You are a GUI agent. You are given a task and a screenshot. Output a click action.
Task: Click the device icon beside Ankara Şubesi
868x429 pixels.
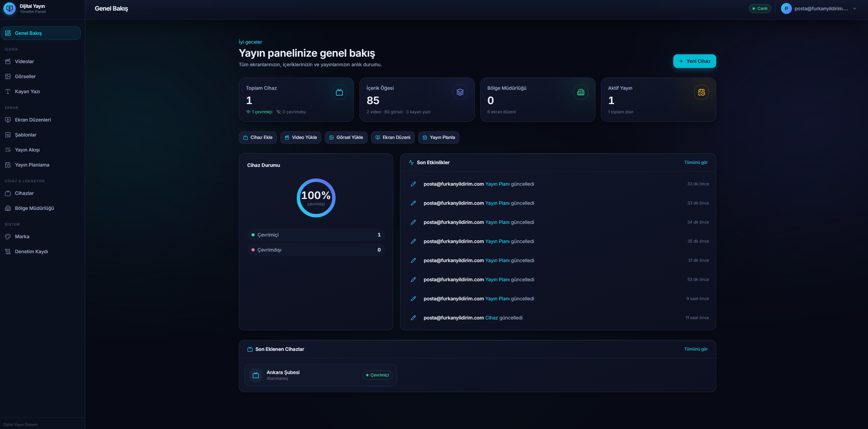point(255,375)
